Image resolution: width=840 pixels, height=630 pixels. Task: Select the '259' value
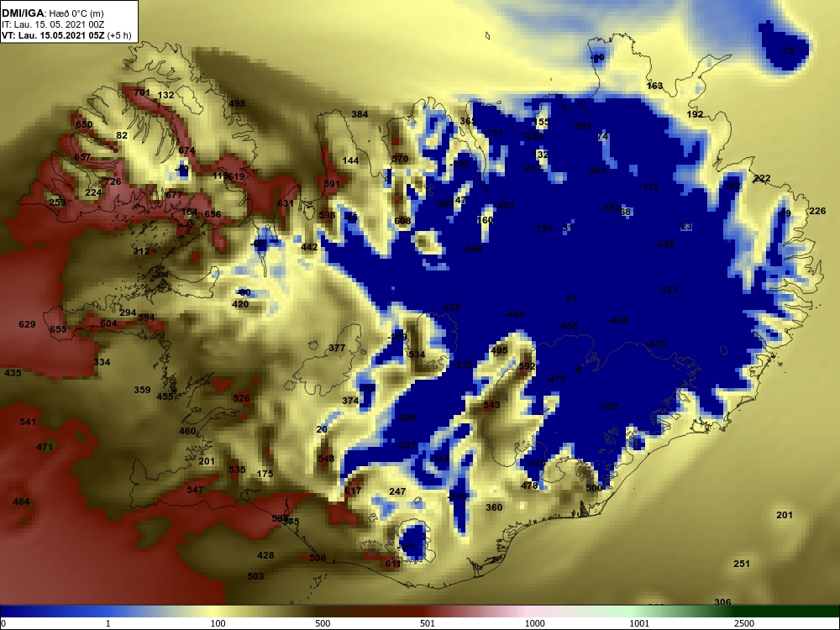coord(57,202)
